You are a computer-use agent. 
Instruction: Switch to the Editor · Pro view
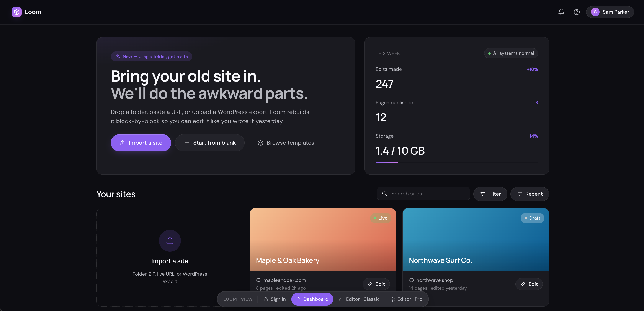tap(406, 299)
